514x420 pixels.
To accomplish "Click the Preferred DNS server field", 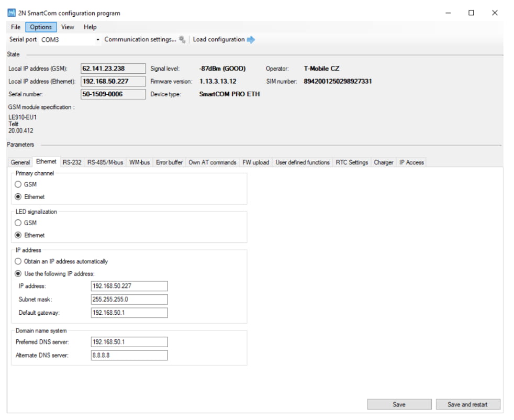I will pyautogui.click(x=129, y=342).
